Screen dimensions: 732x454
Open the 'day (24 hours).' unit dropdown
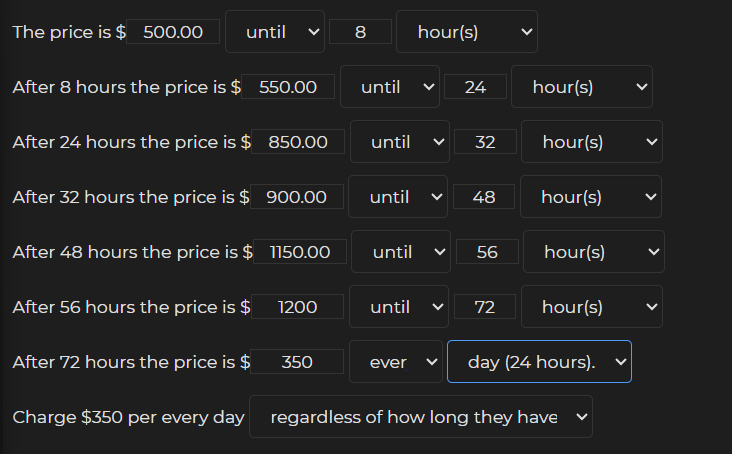tap(539, 362)
